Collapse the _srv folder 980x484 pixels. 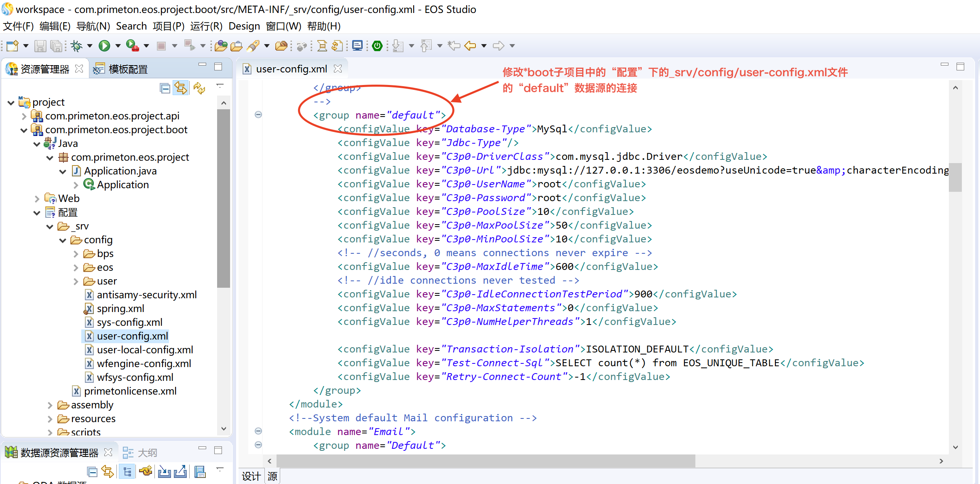pos(50,226)
